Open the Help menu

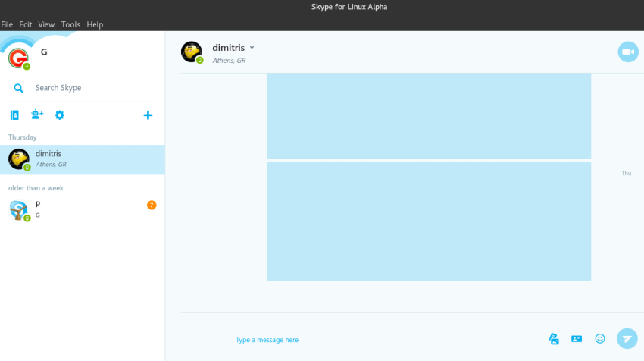tap(95, 24)
